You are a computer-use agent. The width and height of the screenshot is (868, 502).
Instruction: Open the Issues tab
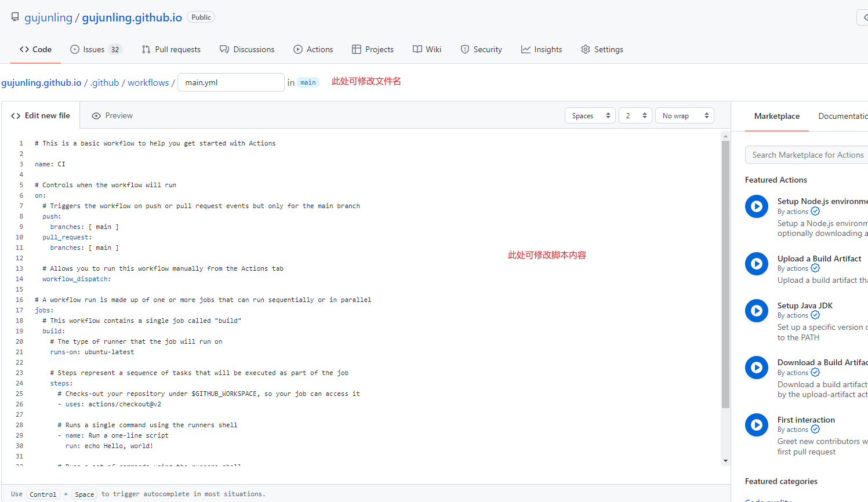(95, 49)
